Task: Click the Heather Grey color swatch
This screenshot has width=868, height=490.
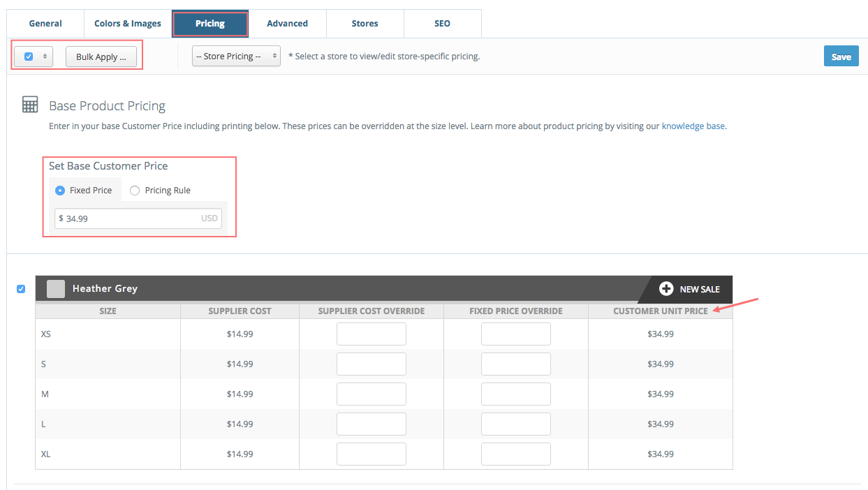Action: point(56,289)
